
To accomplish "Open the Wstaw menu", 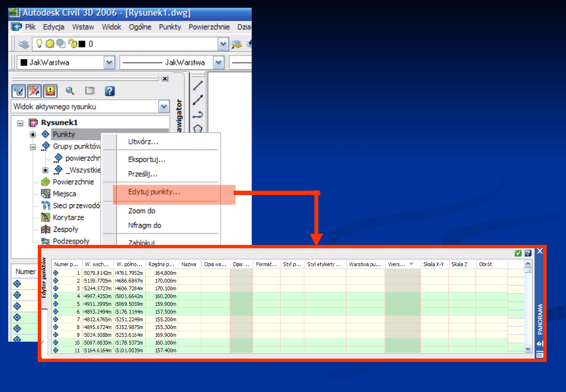I will 83,27.
